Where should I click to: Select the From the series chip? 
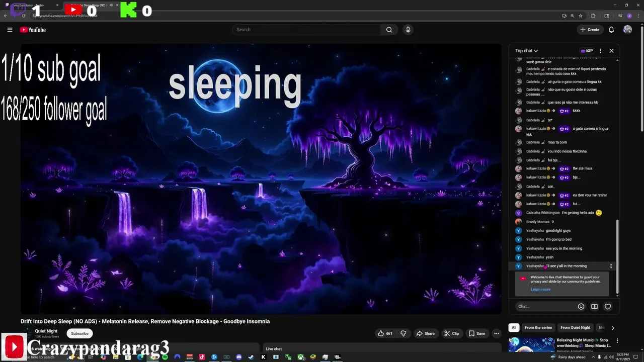tap(538, 328)
